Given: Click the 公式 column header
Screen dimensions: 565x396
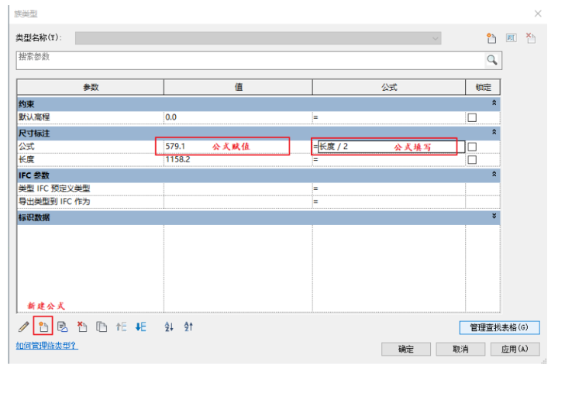Looking at the screenshot, I should click(x=389, y=87).
